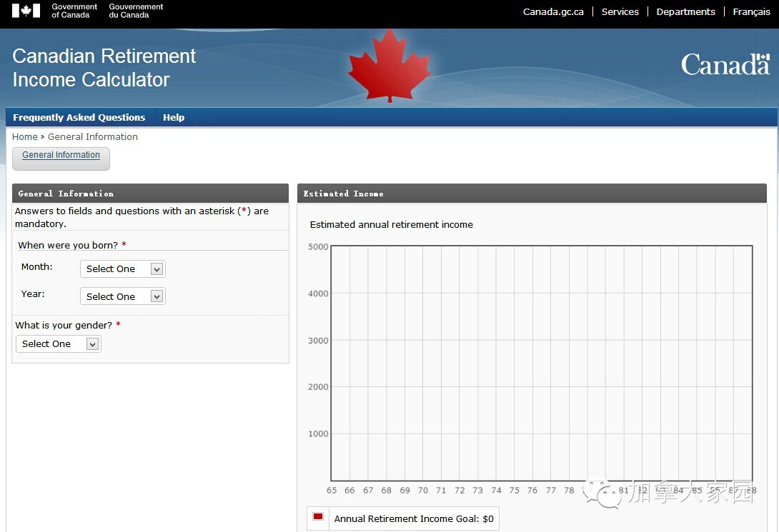This screenshot has width=779, height=532.
Task: Click age 70 on chart x-axis
Action: [423, 491]
